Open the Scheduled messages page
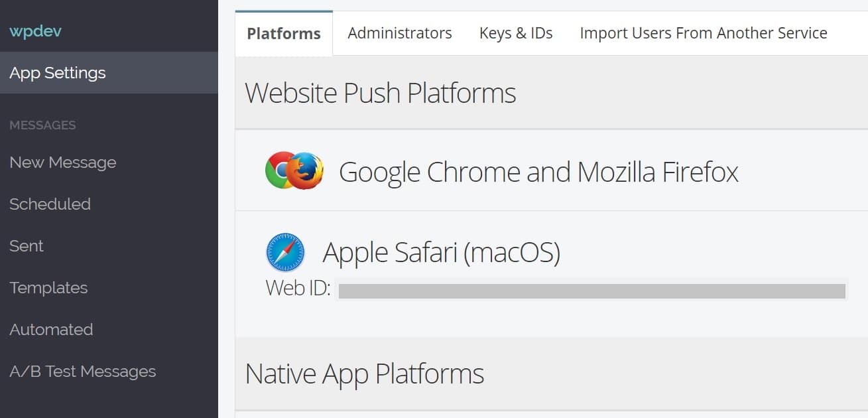 [50, 204]
